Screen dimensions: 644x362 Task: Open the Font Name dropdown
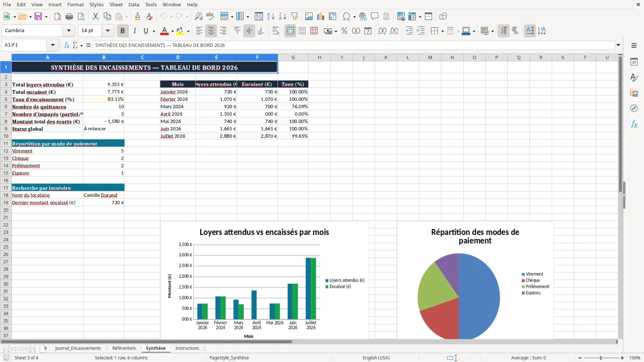tap(69, 31)
